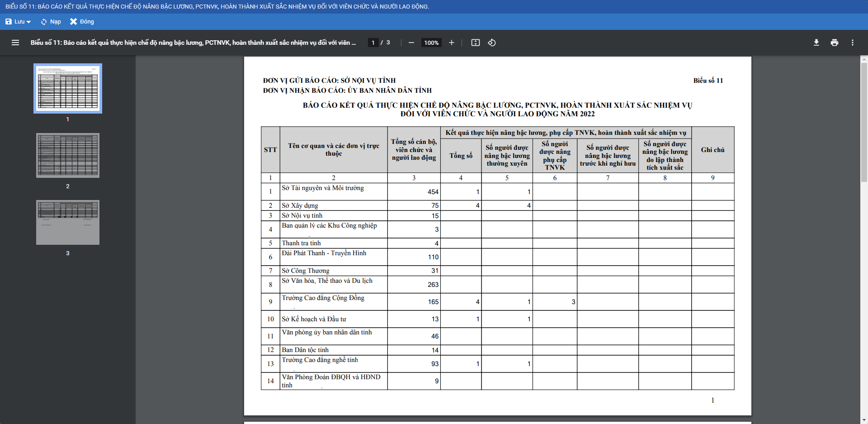Click the zoom in plus icon
The height and width of the screenshot is (424, 868).
[x=451, y=43]
